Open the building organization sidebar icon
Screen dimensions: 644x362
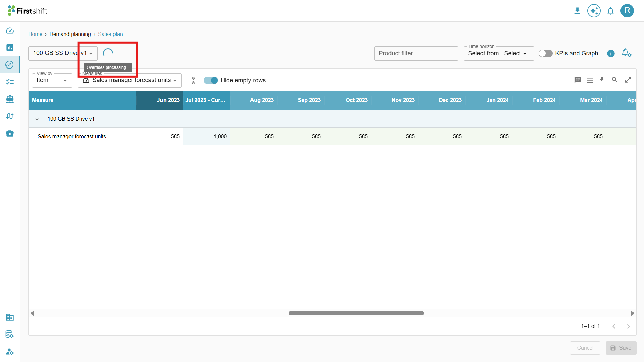tap(10, 317)
